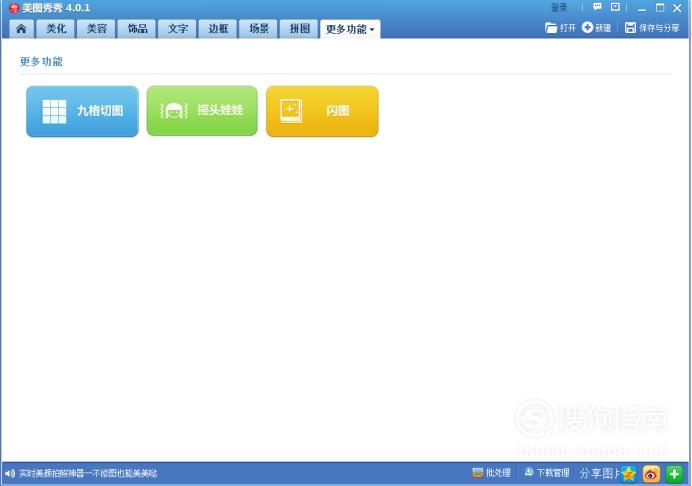Launch the 九格切图 grid tool

point(83,111)
